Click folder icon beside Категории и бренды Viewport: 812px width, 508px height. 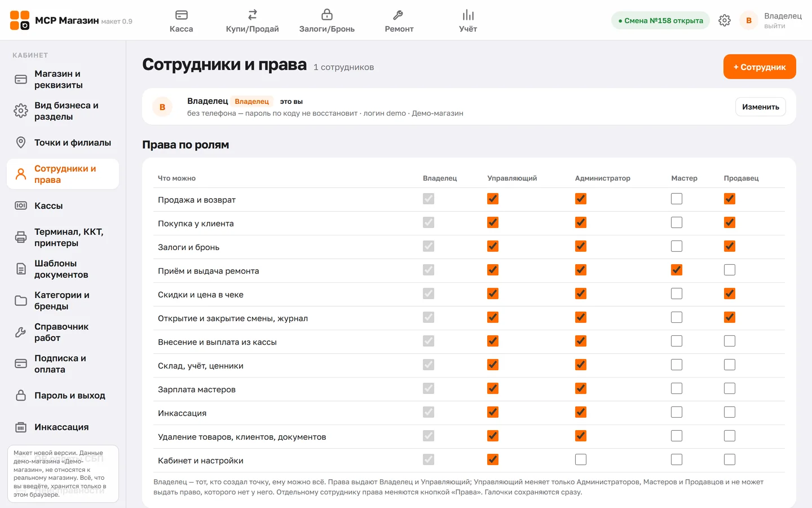click(21, 301)
